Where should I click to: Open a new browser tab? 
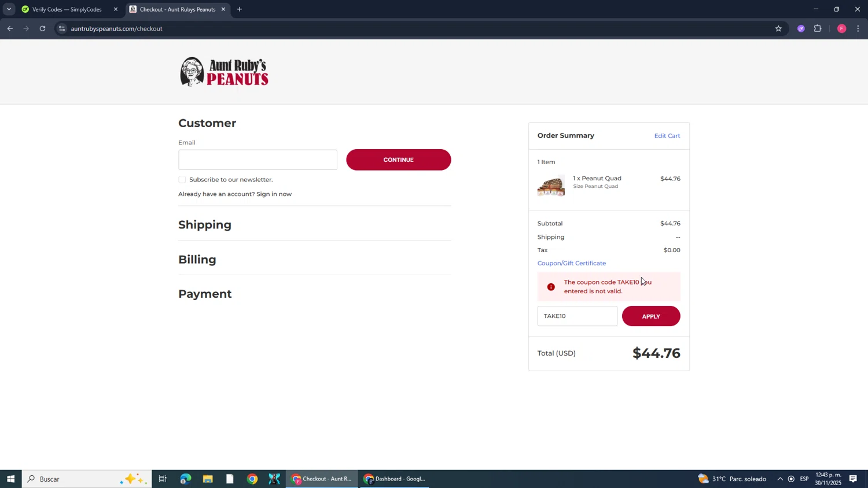coord(240,9)
